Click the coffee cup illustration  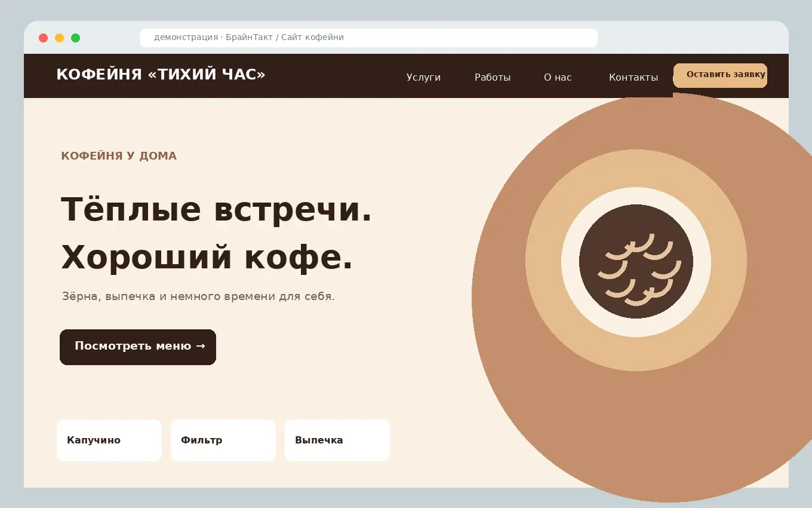pos(636,261)
